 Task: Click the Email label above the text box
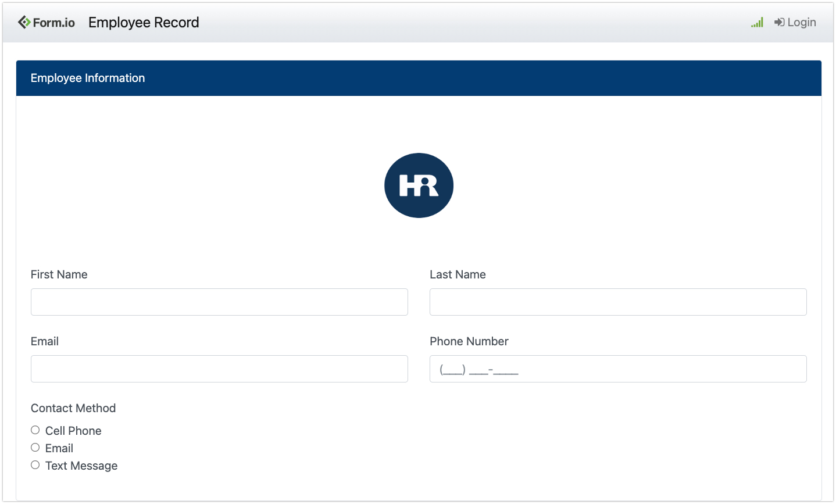[45, 341]
